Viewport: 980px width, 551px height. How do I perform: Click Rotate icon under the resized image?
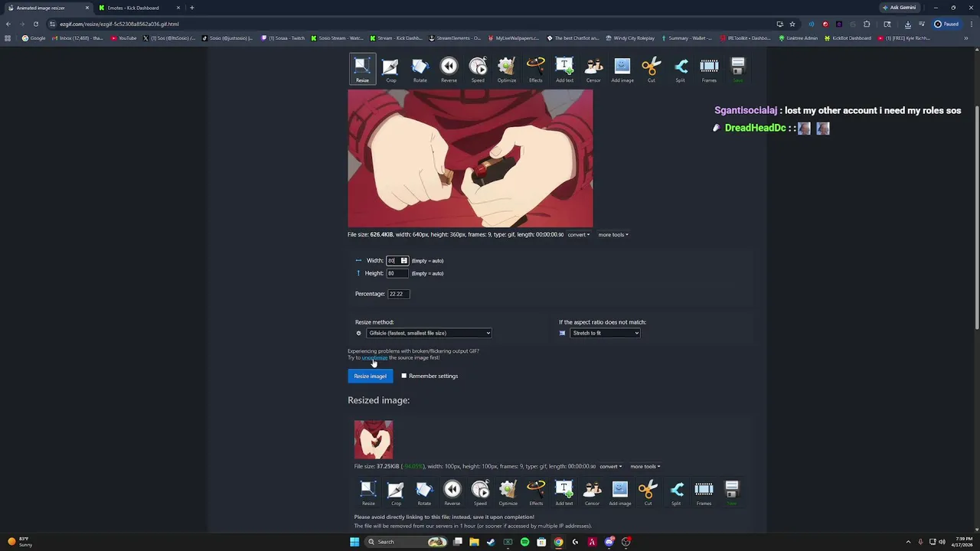point(424,492)
